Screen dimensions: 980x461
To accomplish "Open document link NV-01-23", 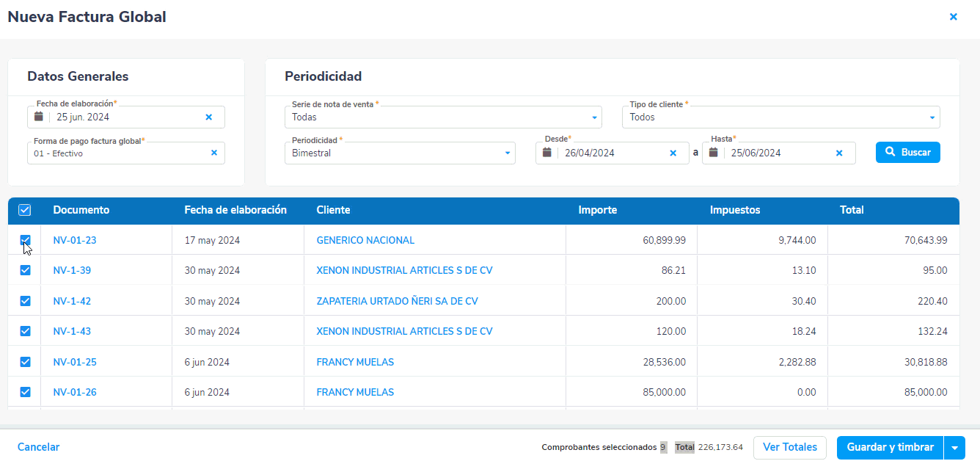I will click(75, 240).
